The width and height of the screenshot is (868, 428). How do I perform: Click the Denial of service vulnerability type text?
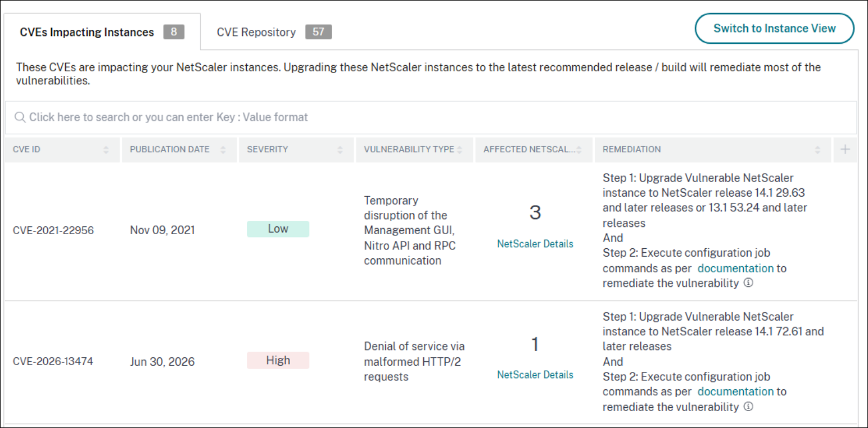point(414,361)
